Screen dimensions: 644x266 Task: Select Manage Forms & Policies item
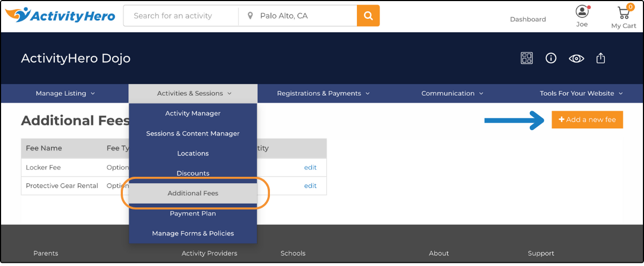click(x=193, y=233)
